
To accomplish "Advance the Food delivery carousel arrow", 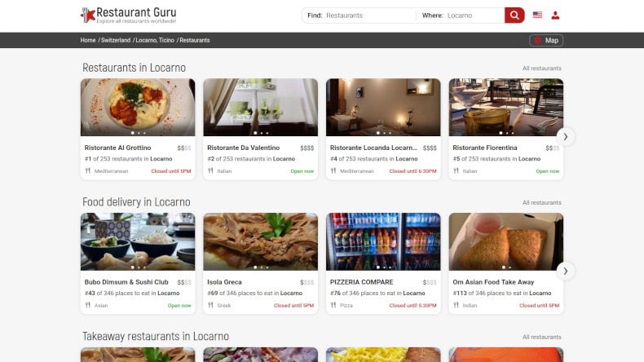I will click(566, 271).
